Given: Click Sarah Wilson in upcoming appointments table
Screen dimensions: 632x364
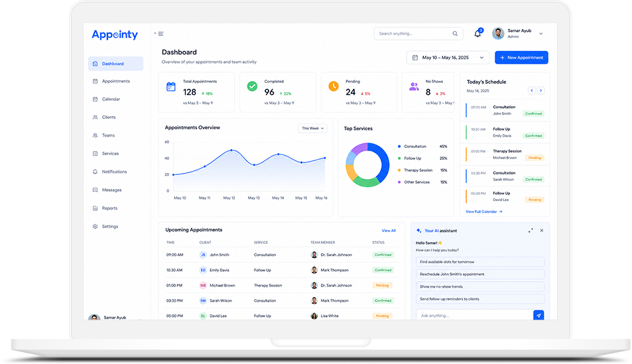Looking at the screenshot, I should 220,301.
